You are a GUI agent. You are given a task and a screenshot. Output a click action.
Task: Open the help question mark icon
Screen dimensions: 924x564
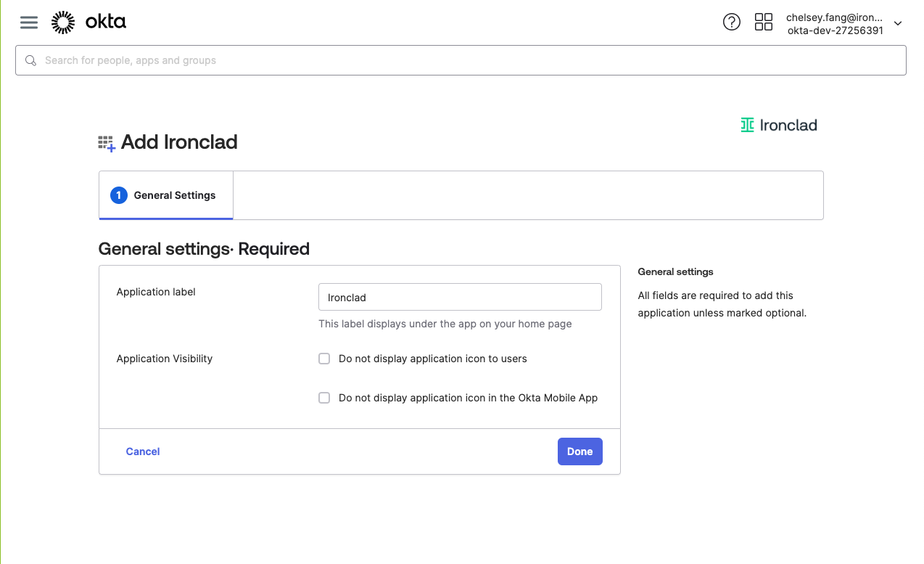pyautogui.click(x=732, y=23)
